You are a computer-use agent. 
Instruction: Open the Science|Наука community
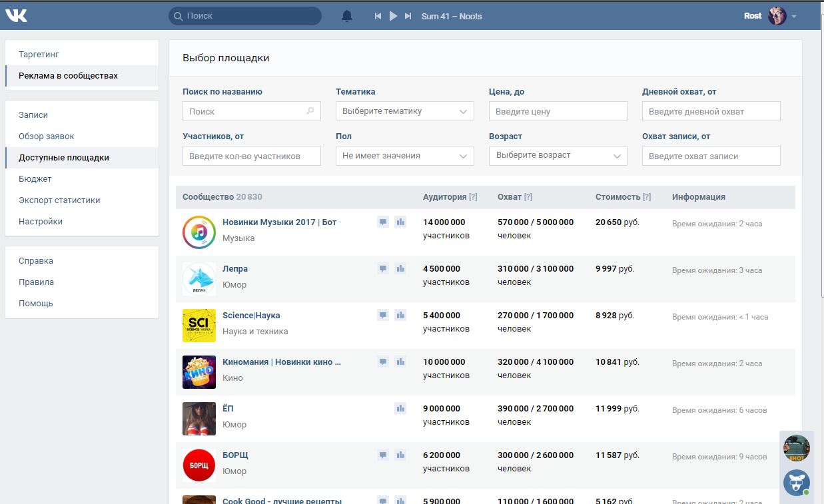(x=251, y=316)
